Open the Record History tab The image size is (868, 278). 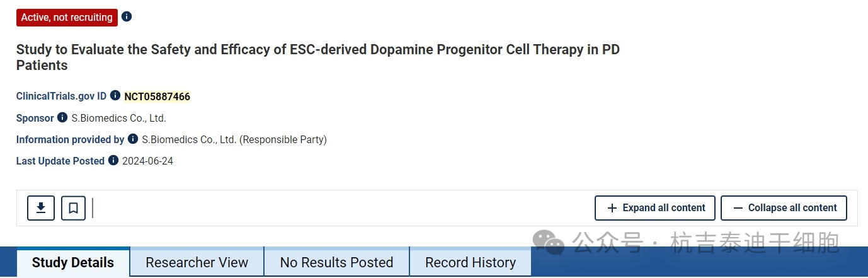[470, 262]
